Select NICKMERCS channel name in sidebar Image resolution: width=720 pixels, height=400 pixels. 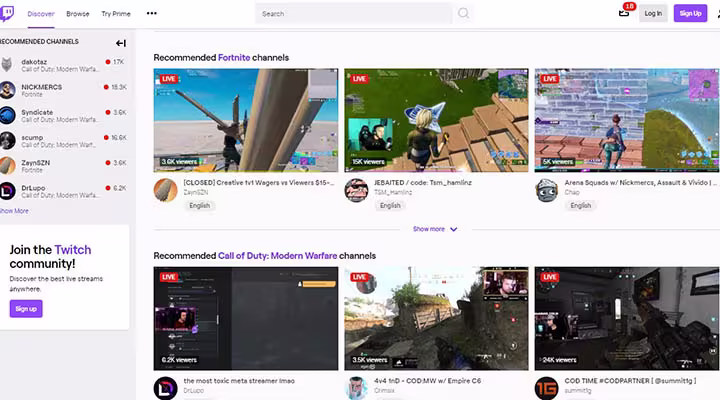pos(41,87)
